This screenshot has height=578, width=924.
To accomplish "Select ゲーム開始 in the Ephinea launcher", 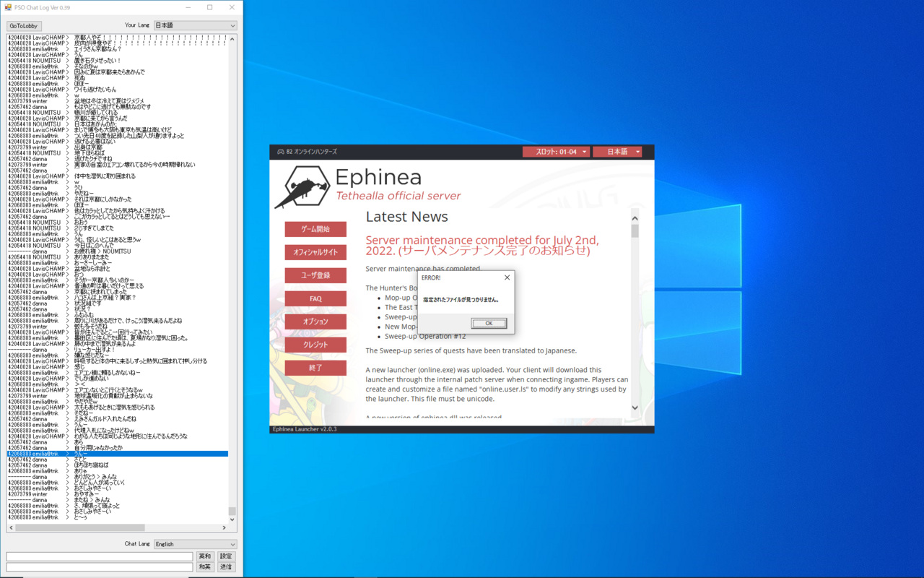I will pyautogui.click(x=315, y=229).
